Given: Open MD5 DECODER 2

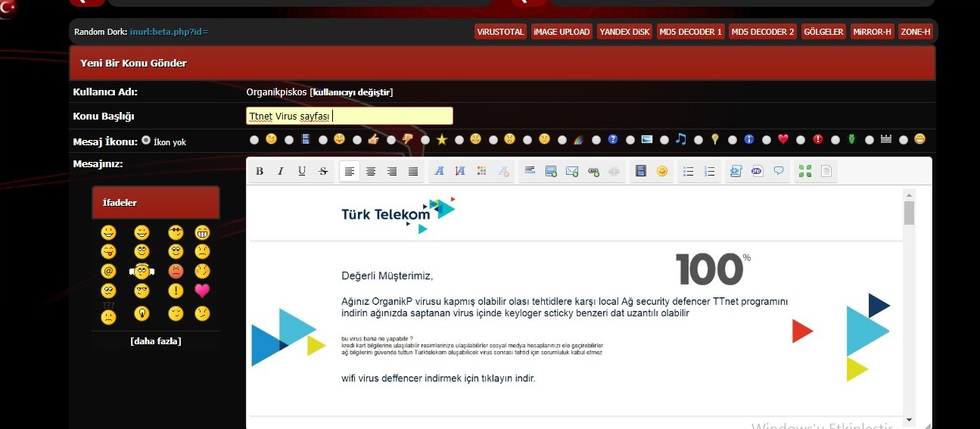Looking at the screenshot, I should [763, 32].
